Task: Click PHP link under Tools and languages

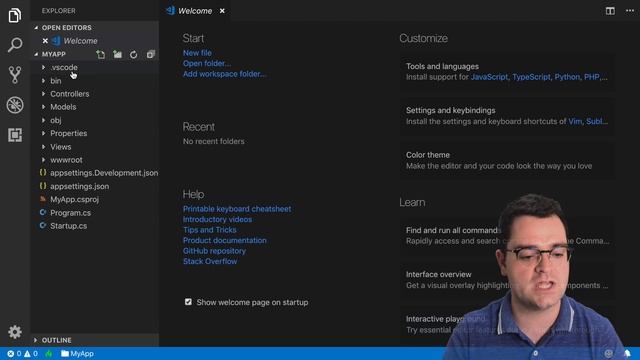Action: 591,77
